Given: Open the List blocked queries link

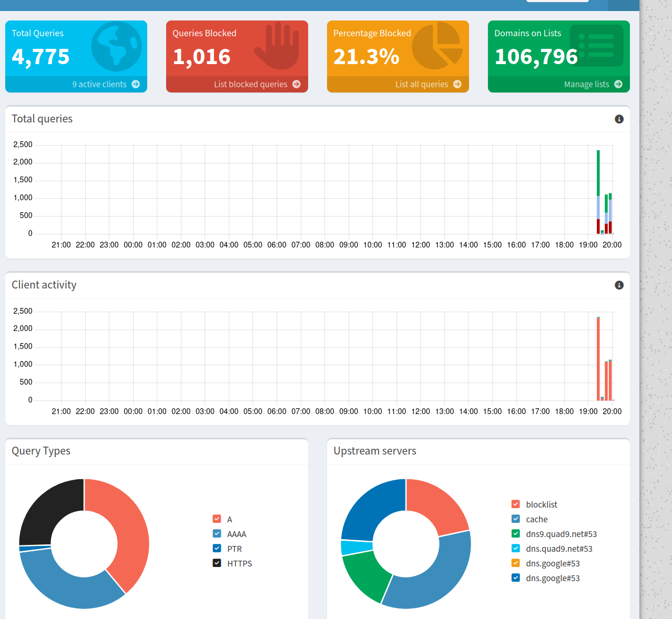Looking at the screenshot, I should coord(250,84).
